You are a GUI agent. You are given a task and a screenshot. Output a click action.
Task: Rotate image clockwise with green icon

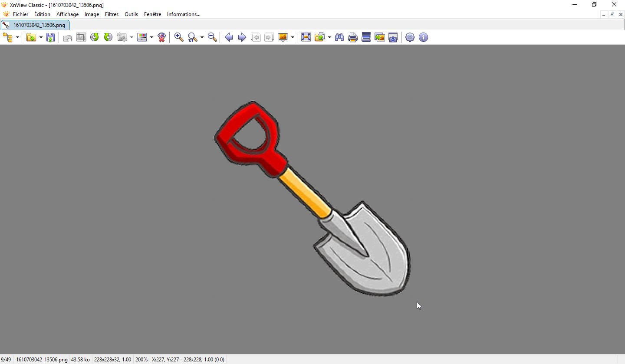[108, 37]
